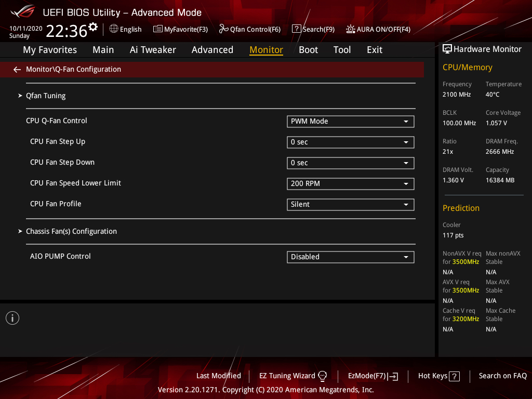532x399 pixels.
Task: Open the Ai Tweaker tab
Action: coord(153,50)
